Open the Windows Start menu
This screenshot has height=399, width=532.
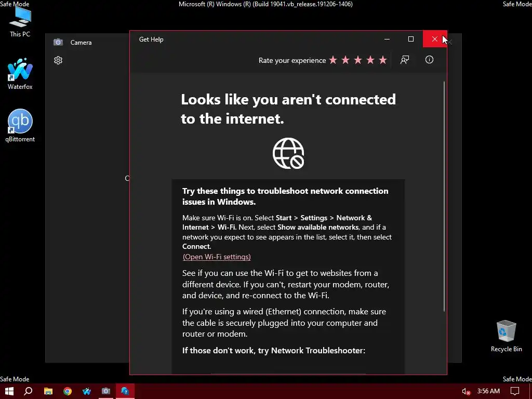click(x=9, y=391)
